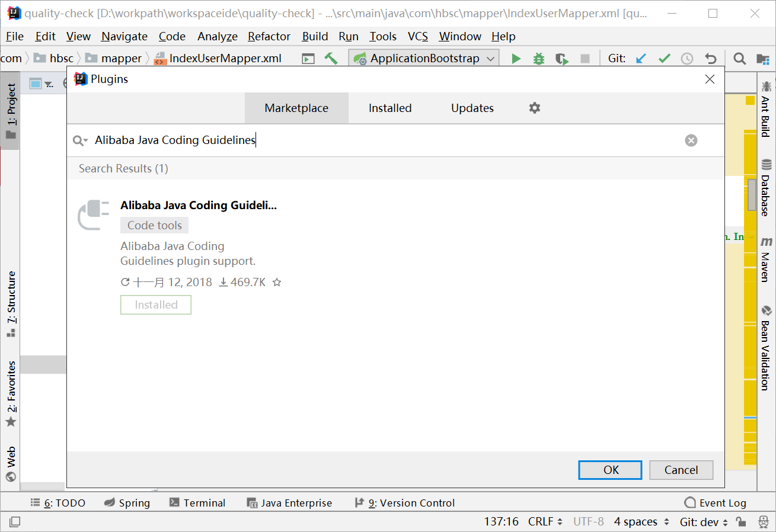Open the Event Log

point(715,503)
